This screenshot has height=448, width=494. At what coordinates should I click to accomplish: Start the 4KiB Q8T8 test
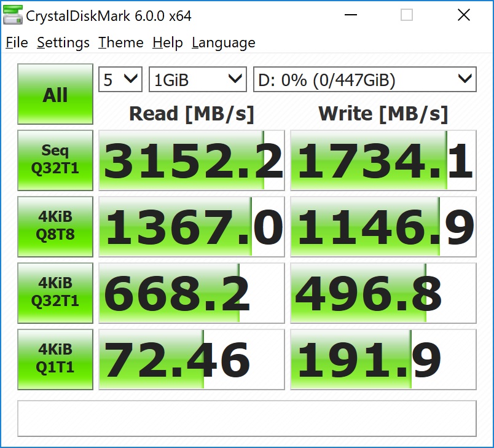[55, 227]
